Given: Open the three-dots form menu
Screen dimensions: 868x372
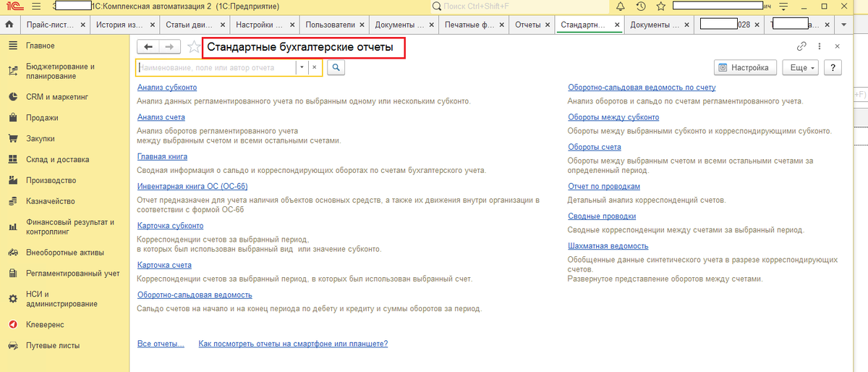Looking at the screenshot, I should pos(820,46).
